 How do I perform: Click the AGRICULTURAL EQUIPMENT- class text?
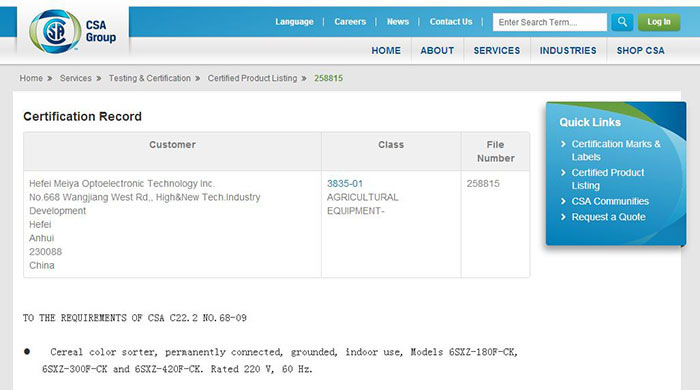[x=362, y=204]
